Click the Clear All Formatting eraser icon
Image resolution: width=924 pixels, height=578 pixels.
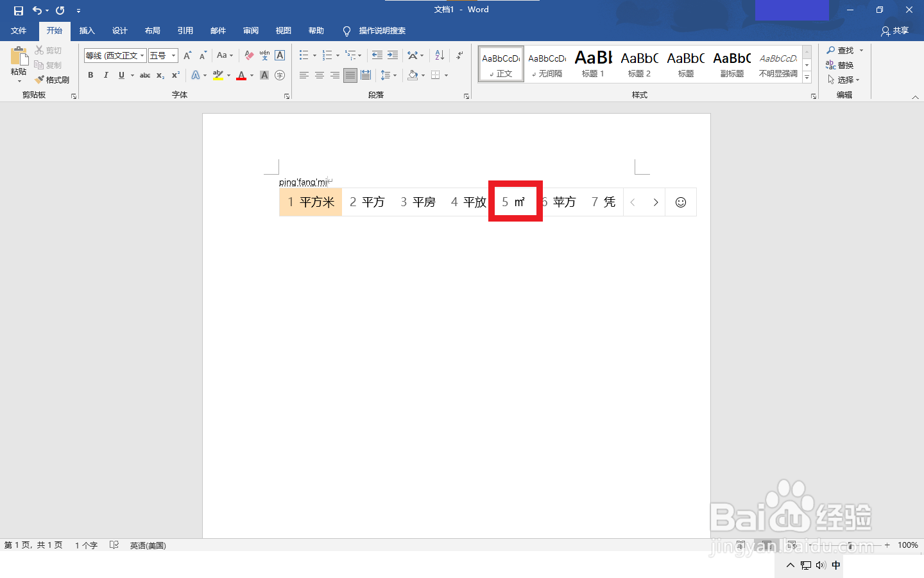point(249,55)
